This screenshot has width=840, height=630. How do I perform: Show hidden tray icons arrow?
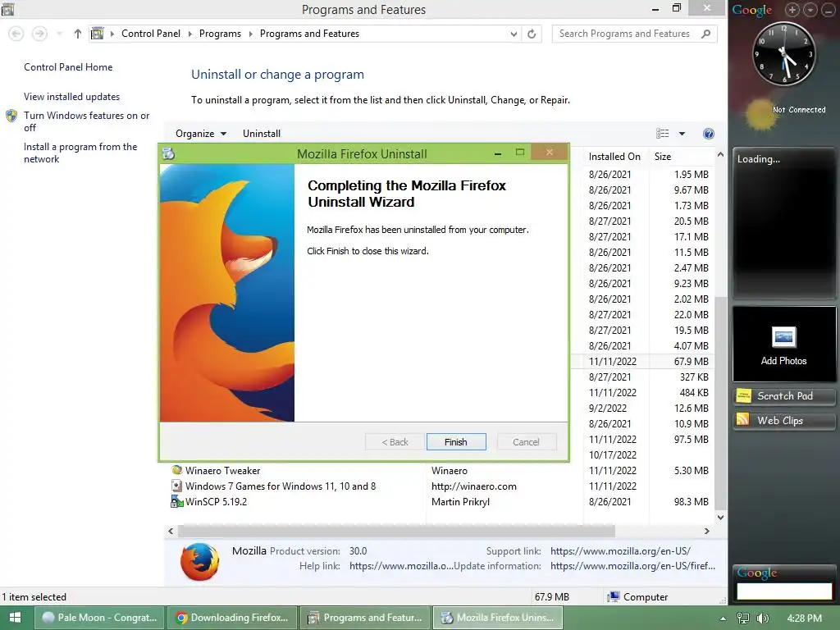723,619
